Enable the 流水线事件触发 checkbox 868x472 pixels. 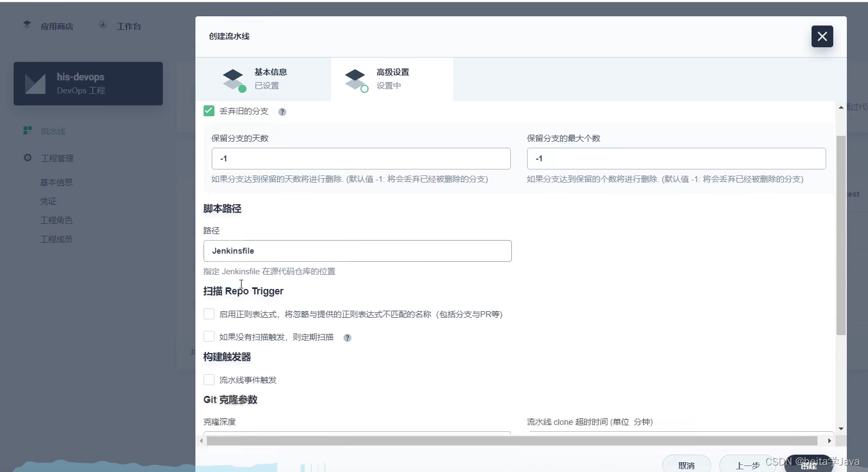click(x=209, y=379)
